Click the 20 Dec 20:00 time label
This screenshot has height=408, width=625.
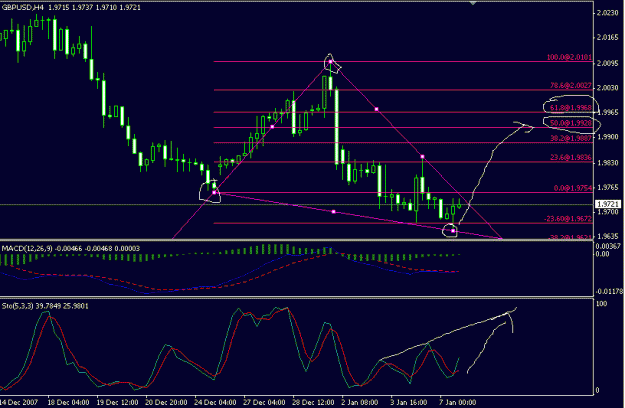coord(166,402)
